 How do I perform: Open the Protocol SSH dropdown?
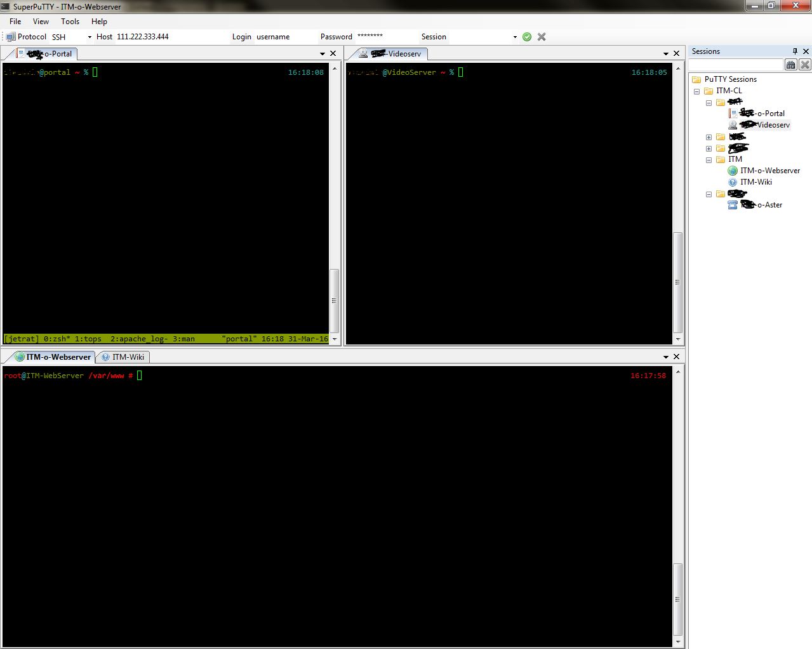(x=90, y=37)
